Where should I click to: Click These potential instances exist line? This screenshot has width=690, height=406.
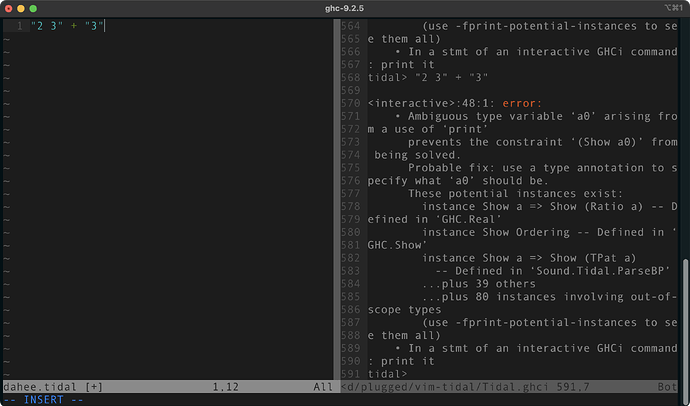515,194
